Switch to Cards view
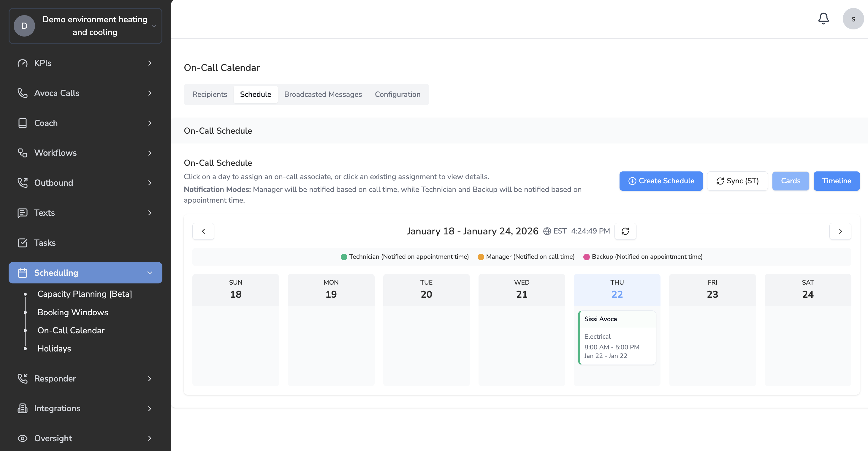Screen dimensions: 868x451 790,181
